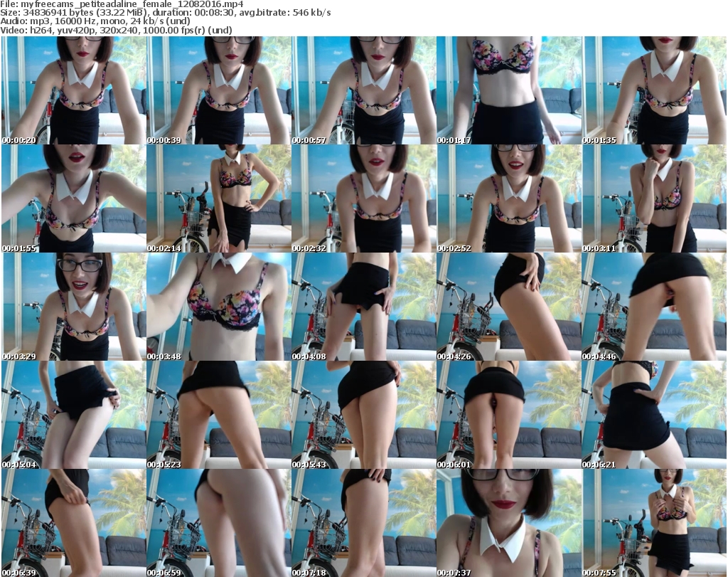Select the file name header line
The image size is (728, 577).
tap(122, 4)
